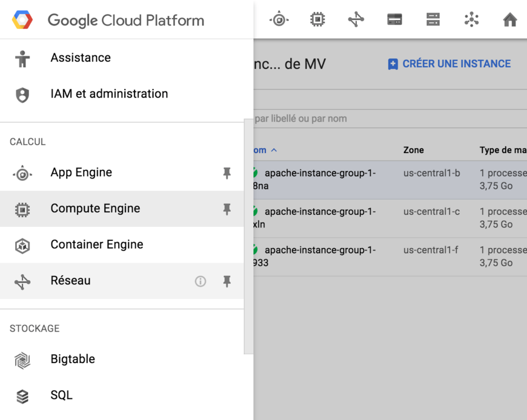
Task: Unpin App Engine from the shortcut bar
Action: coord(227,173)
